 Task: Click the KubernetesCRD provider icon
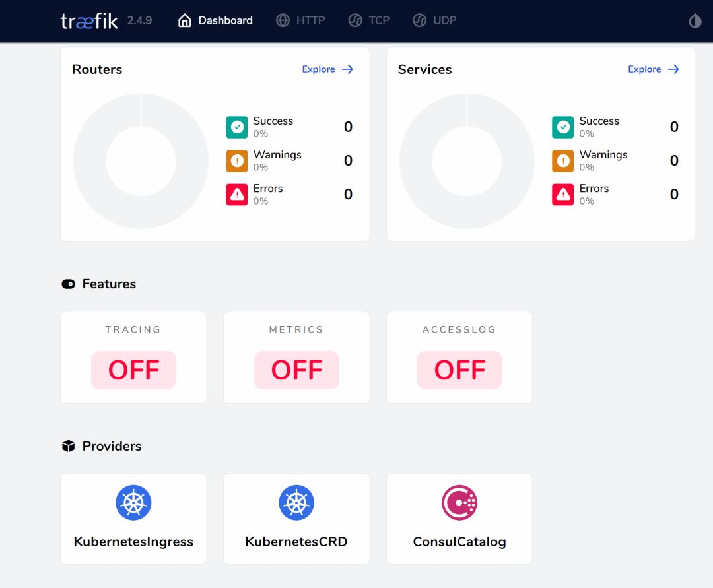pos(296,503)
